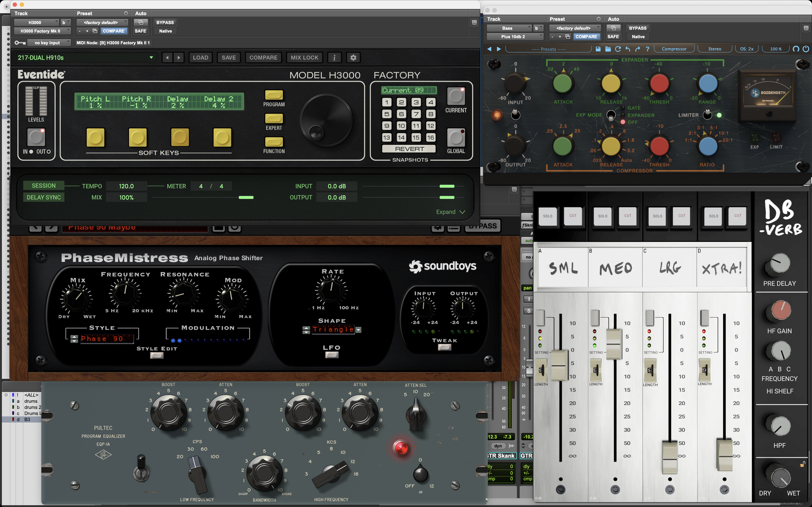Screen dimensions: 812x507
Task: Show H3000 info panel
Action: click(x=334, y=58)
